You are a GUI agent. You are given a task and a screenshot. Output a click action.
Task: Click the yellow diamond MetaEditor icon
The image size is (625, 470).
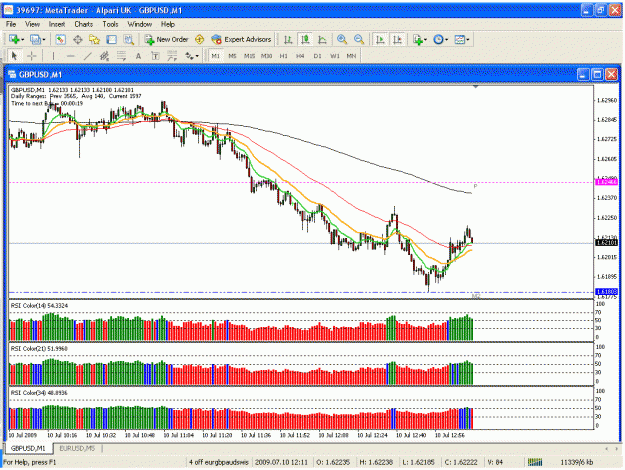(x=199, y=39)
